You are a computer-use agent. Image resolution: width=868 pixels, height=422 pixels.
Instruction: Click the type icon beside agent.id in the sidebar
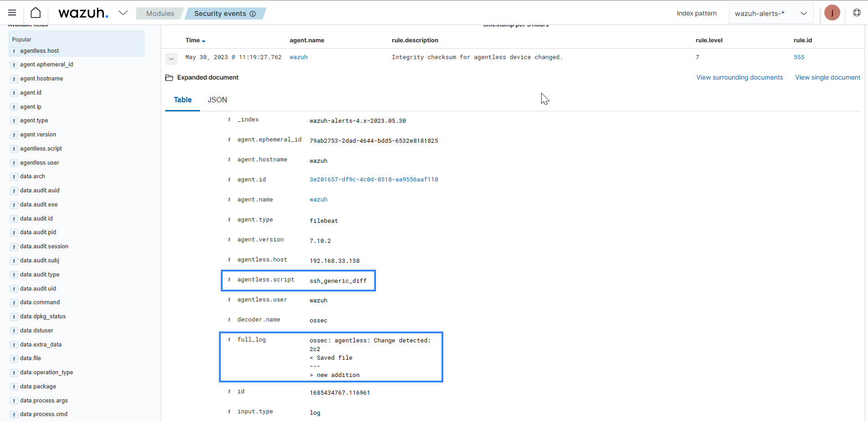tap(14, 93)
